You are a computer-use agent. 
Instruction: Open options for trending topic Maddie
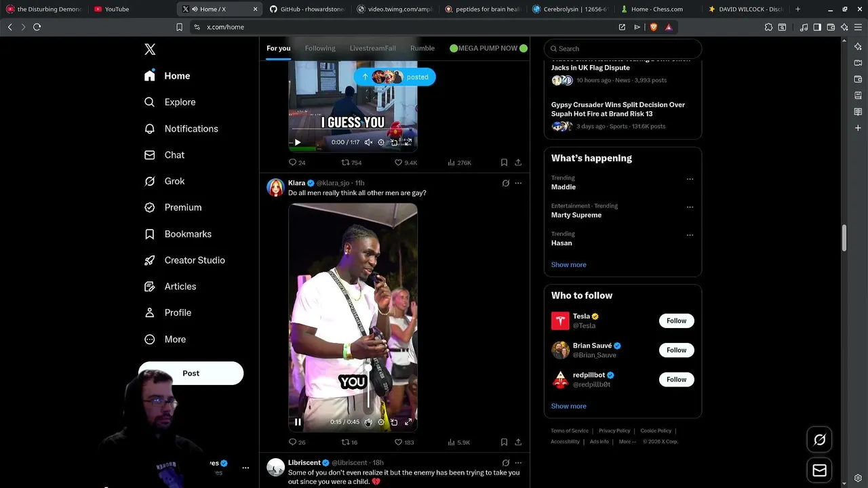[x=690, y=179]
